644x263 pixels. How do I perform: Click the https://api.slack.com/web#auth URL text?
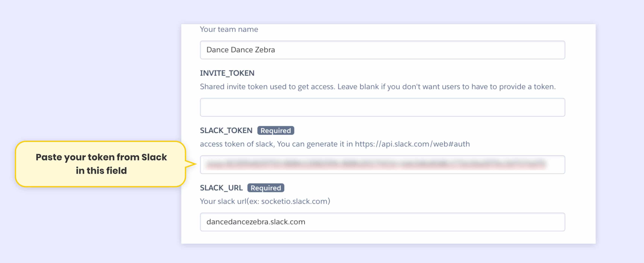(412, 144)
